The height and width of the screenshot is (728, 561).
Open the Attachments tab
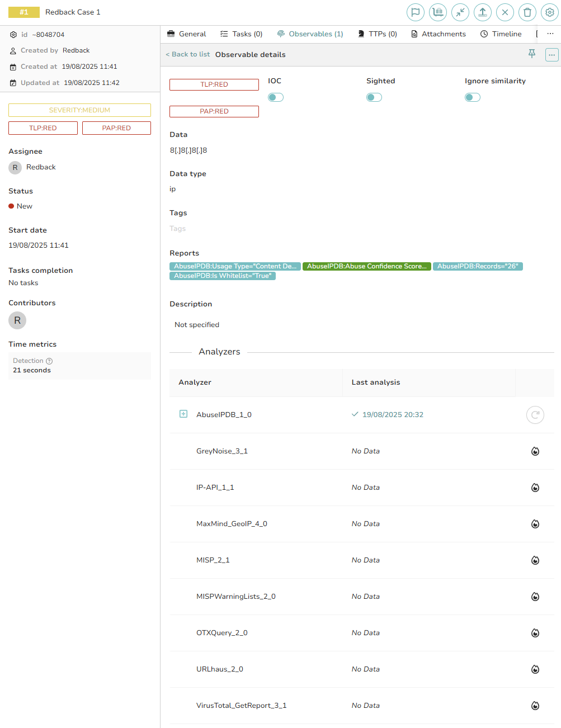coord(438,34)
